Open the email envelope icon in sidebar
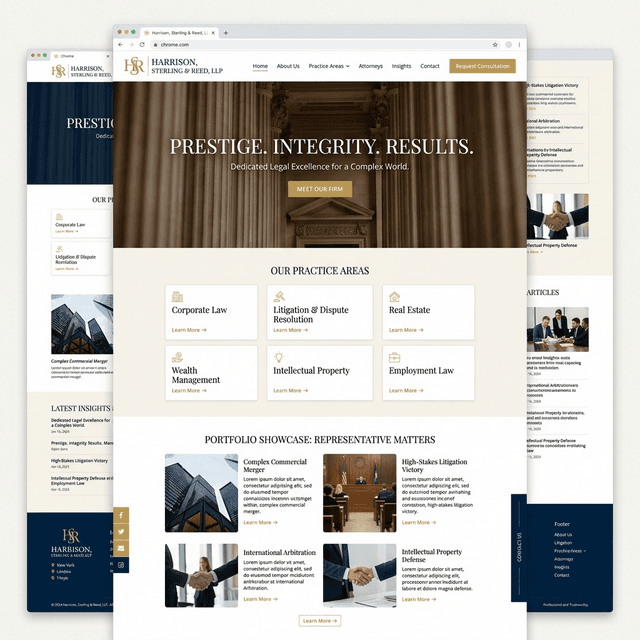This screenshot has height=640, width=640. (121, 549)
